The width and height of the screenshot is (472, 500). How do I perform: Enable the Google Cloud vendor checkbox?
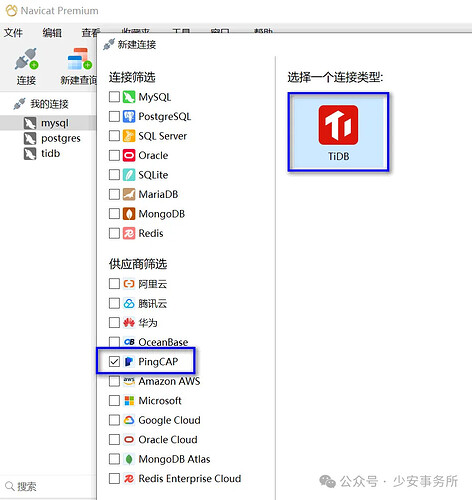pyautogui.click(x=114, y=420)
